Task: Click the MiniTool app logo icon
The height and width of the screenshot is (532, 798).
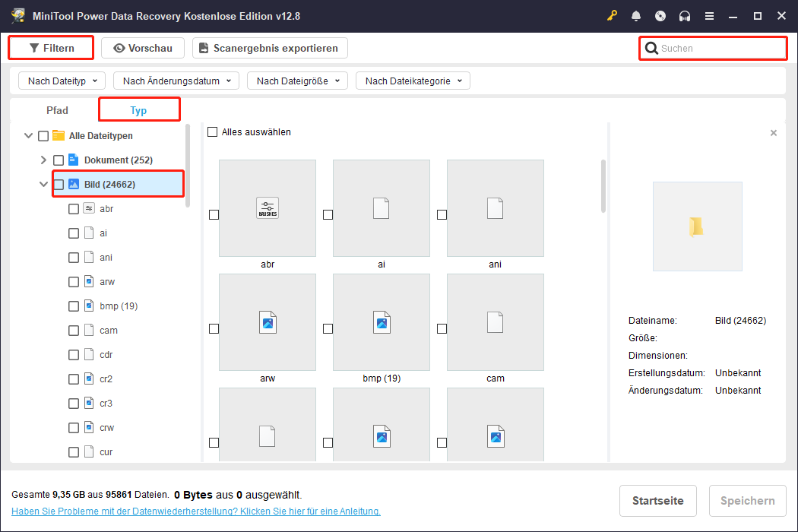Action: click(18, 16)
